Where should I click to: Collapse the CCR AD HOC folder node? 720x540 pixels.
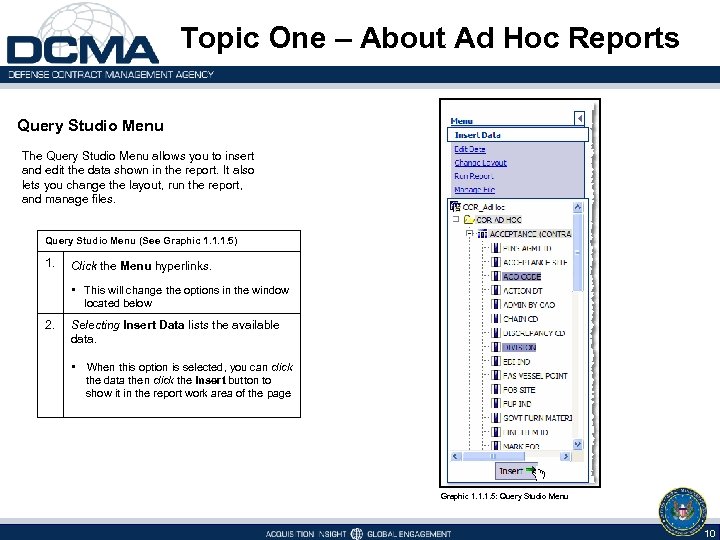coord(456,219)
